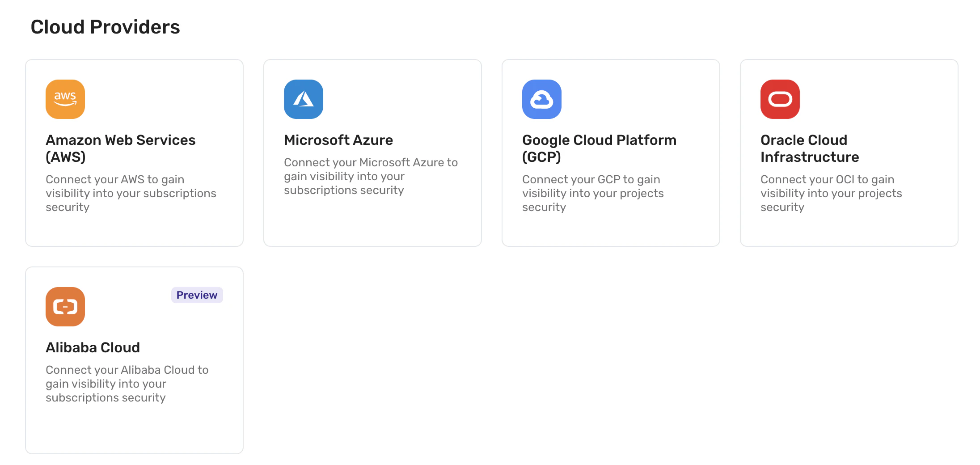Select the Google Cloud Platform (GCP) title
980x465 pixels.
[x=599, y=148]
